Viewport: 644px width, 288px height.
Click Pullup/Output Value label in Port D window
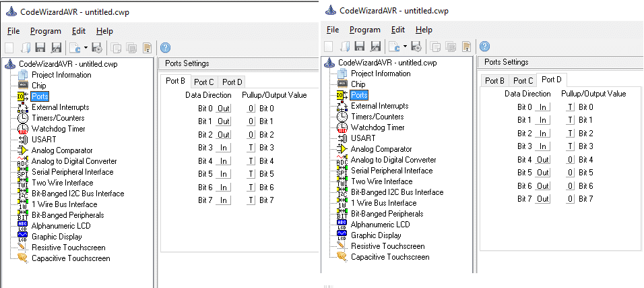[593, 94]
